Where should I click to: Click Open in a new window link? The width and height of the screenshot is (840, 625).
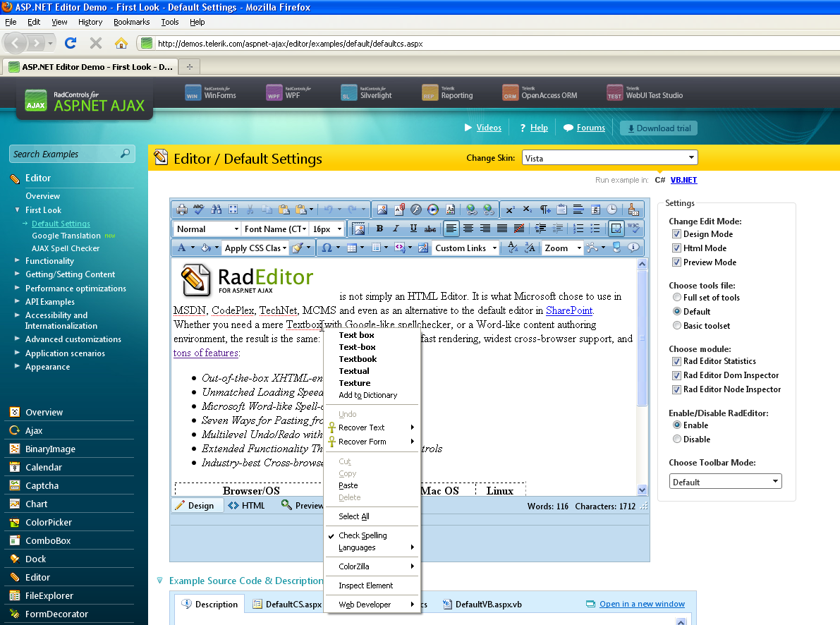[642, 604]
